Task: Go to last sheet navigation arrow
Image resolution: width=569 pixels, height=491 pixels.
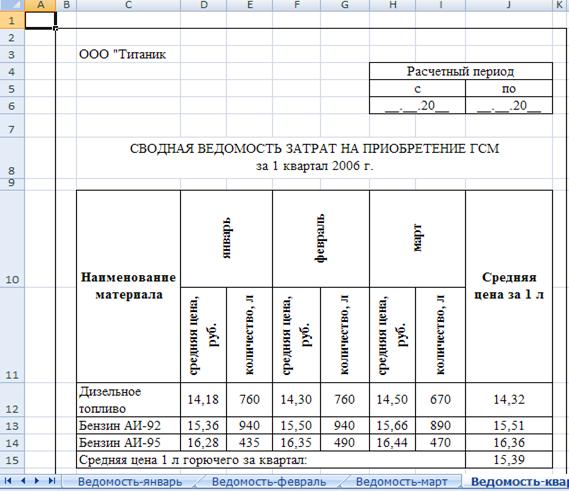Action: [x=52, y=481]
